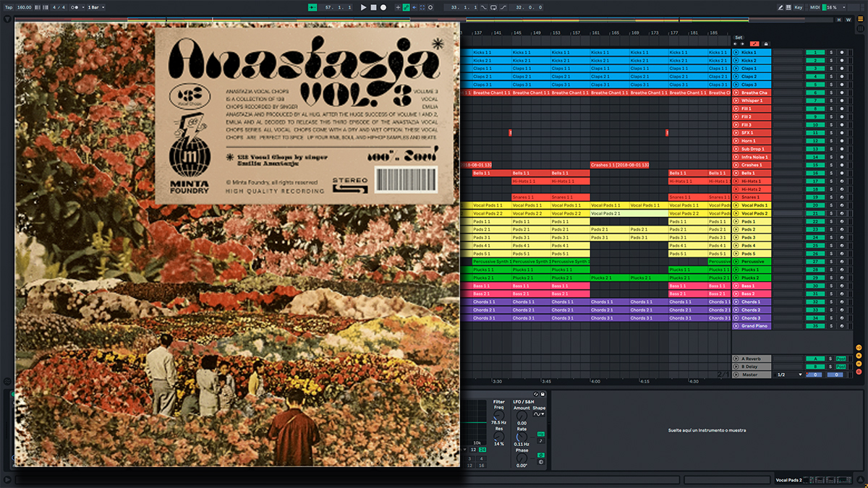Screen dimensions: 868x488
Task: Solo the Chords 1 track
Action: point(831,301)
